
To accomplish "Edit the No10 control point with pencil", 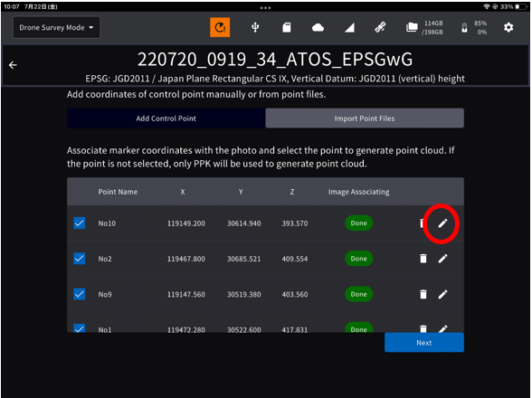I will 442,223.
